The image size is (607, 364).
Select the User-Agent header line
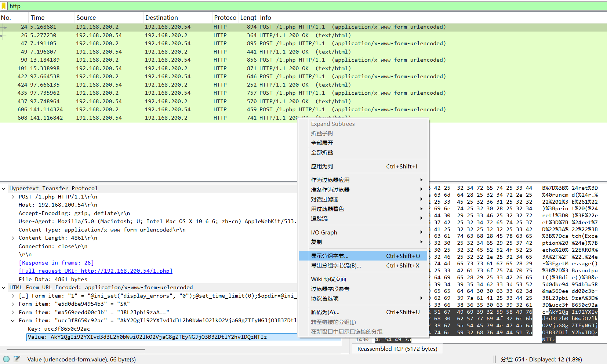(158, 221)
